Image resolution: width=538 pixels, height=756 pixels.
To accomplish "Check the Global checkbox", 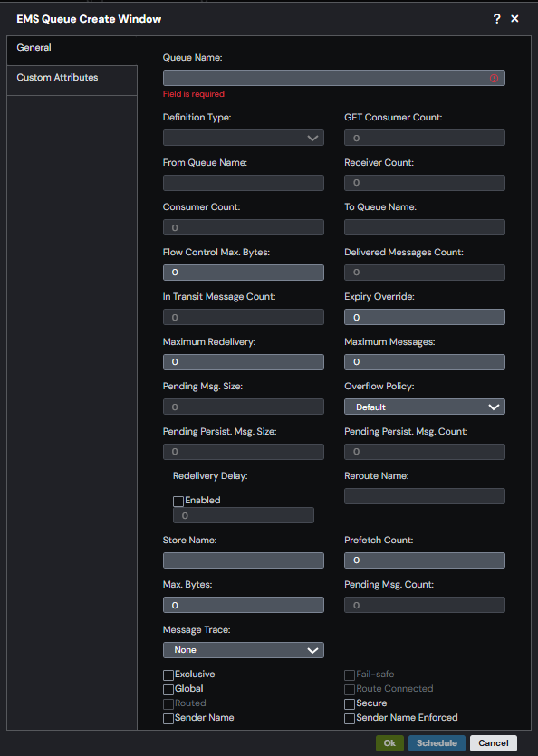I will click(x=168, y=690).
